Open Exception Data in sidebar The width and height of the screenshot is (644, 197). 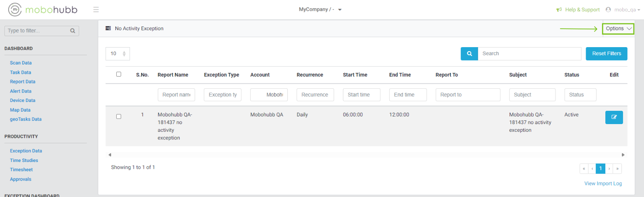pos(26,151)
